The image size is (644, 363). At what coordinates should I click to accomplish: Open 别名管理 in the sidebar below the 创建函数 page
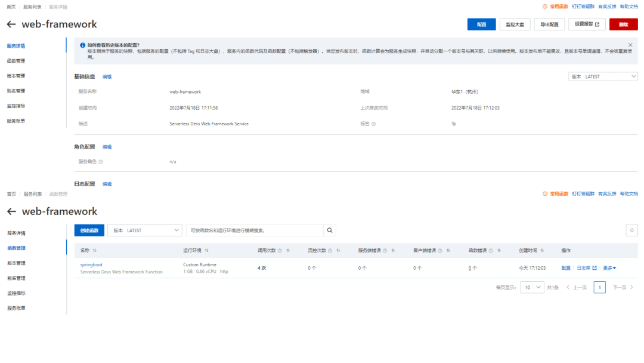pos(17,278)
